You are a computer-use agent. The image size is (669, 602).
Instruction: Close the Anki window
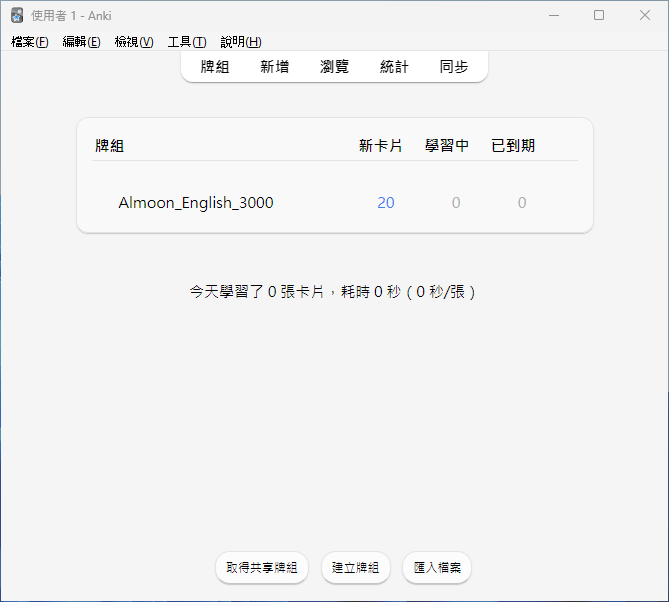click(645, 15)
